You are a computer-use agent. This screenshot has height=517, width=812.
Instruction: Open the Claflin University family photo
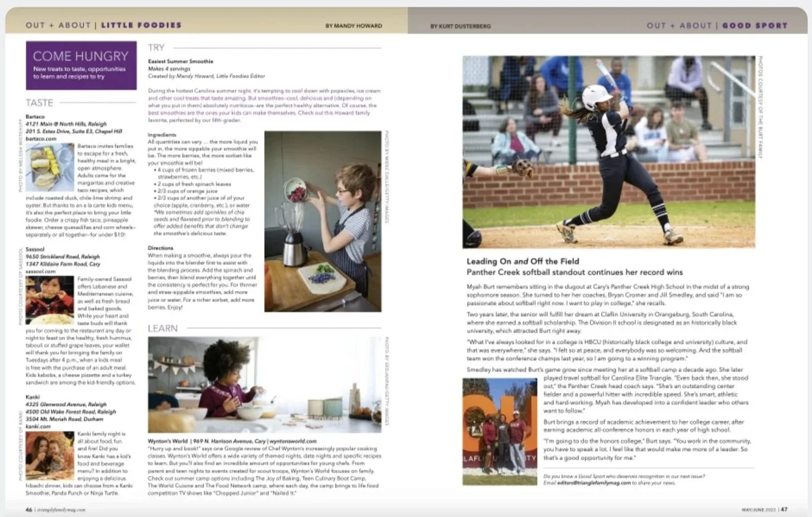tap(500, 432)
